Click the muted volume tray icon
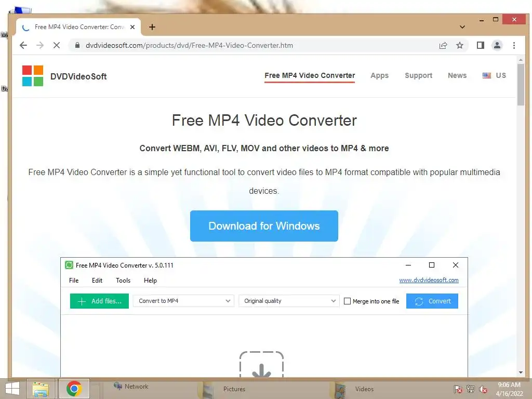This screenshot has width=532, height=399. (x=483, y=389)
